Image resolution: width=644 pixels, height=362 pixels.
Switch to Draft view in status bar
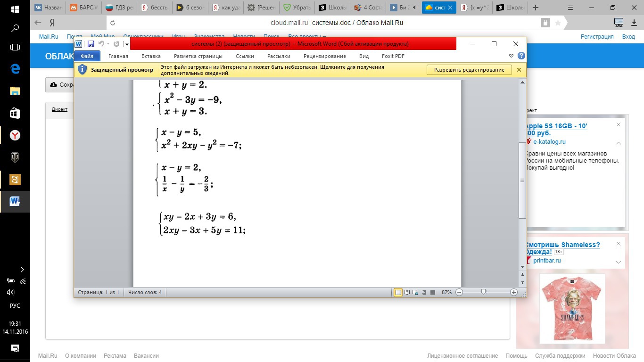click(x=433, y=292)
